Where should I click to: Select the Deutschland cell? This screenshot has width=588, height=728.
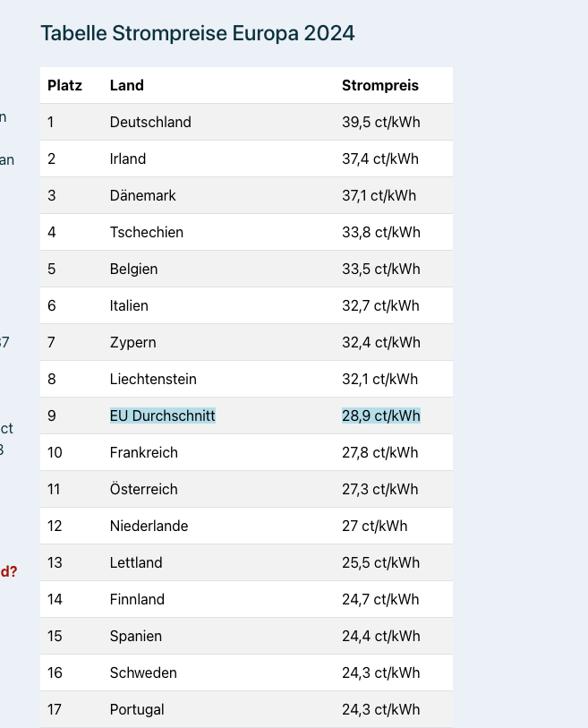pos(150,122)
